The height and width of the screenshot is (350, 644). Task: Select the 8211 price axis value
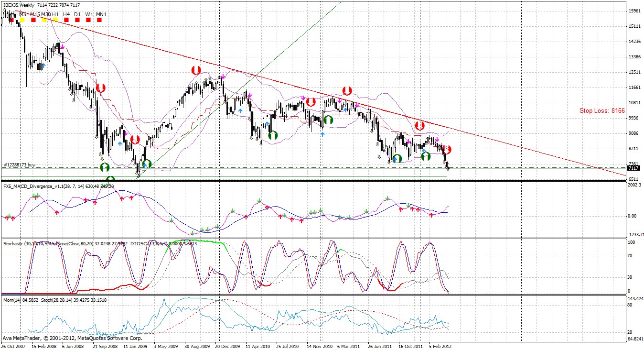(634, 148)
